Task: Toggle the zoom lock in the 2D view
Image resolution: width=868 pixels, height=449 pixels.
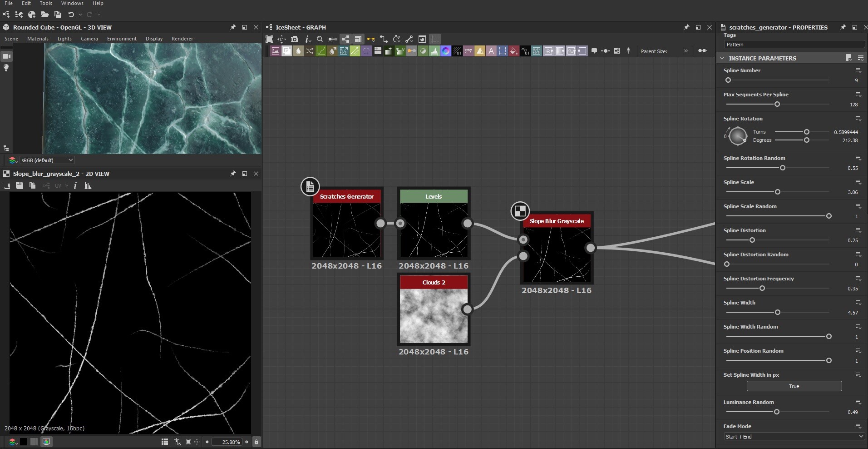Action: click(256, 442)
